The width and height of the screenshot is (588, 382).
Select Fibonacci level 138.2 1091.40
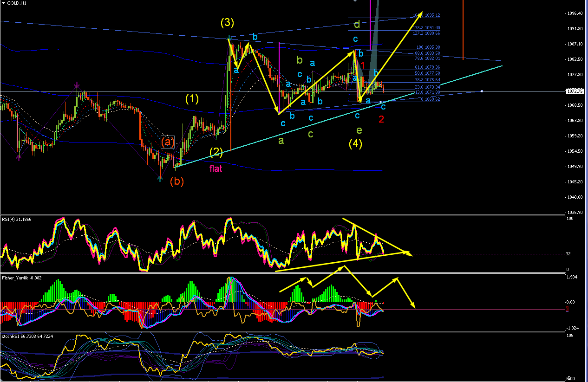(x=426, y=28)
